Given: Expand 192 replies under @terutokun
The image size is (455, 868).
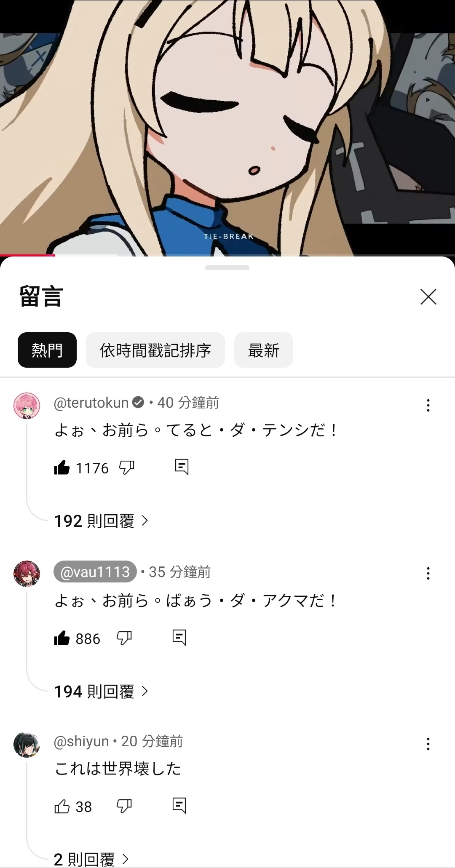Looking at the screenshot, I should [x=102, y=521].
